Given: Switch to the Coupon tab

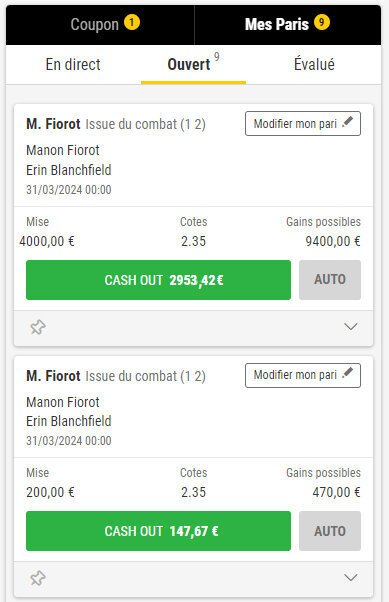Looking at the screenshot, I should [x=100, y=25].
